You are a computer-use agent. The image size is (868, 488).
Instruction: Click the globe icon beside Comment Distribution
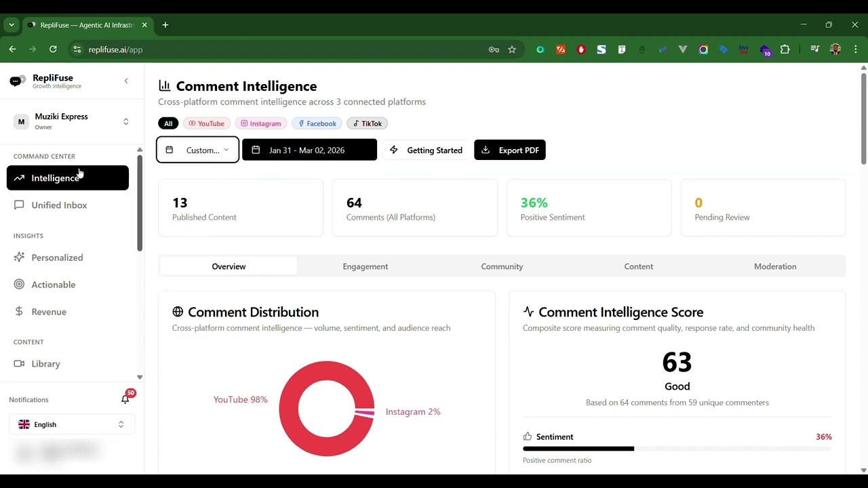178,312
